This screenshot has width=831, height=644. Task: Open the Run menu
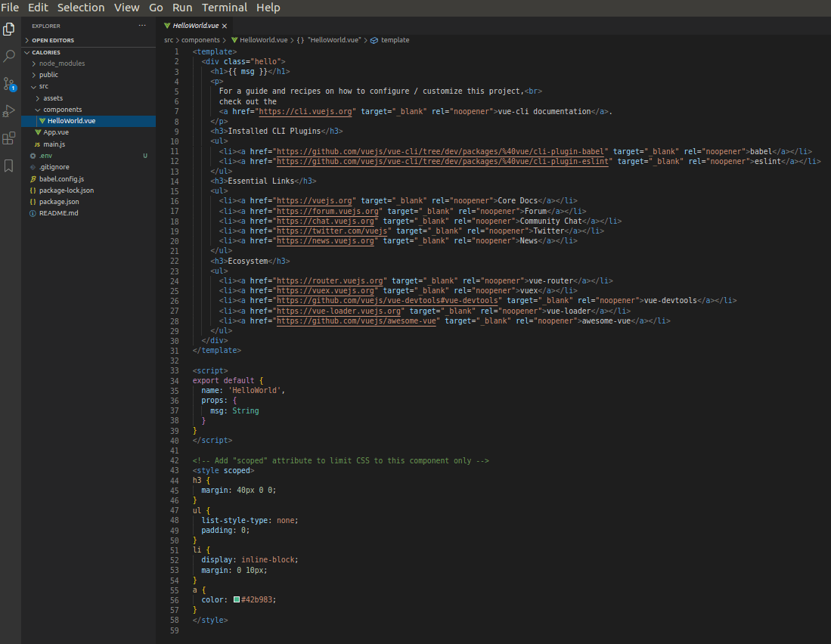[182, 8]
